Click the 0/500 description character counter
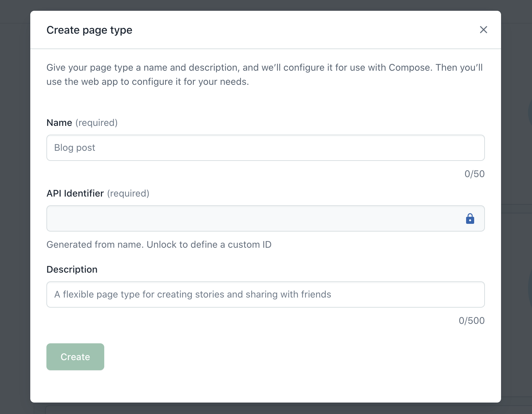 (471, 321)
